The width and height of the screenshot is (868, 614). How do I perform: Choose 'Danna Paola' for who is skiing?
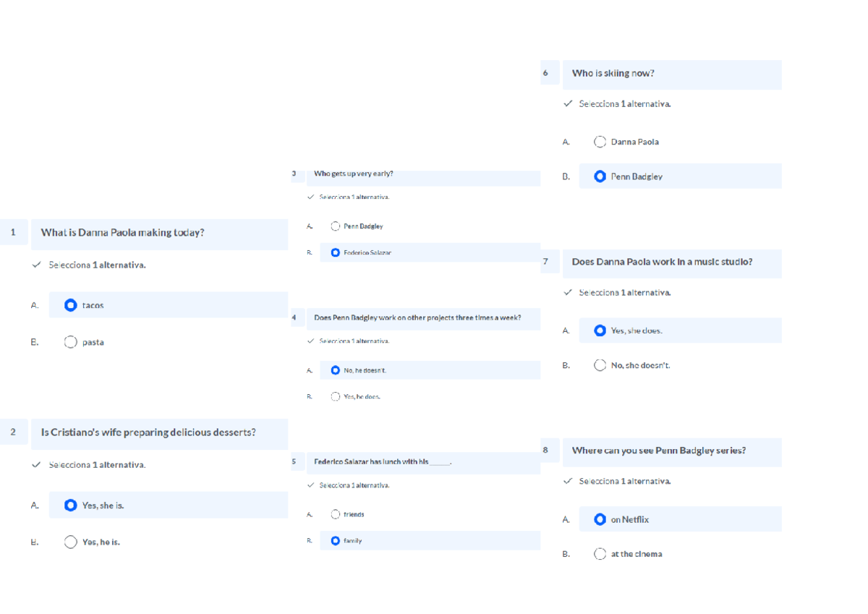click(600, 142)
